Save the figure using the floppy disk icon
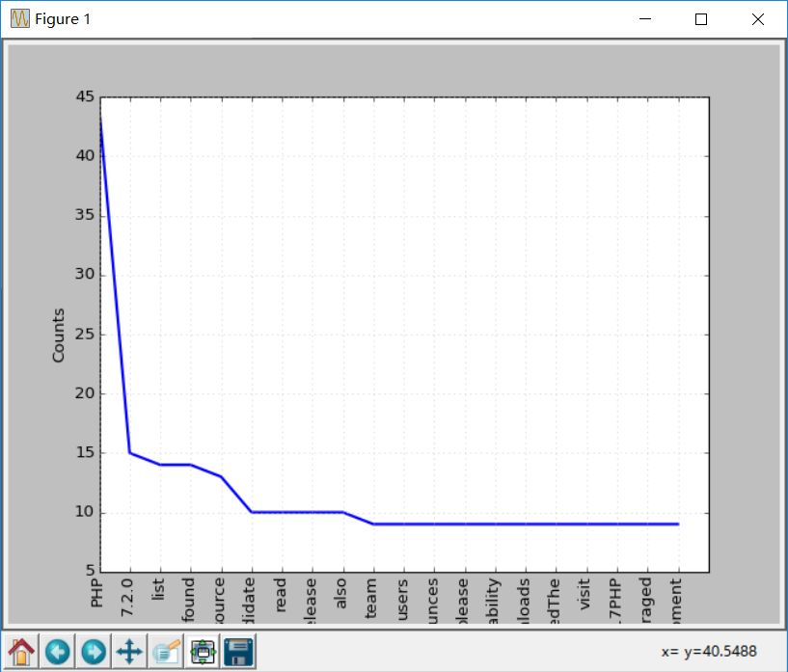This screenshot has height=672, width=788. click(x=237, y=651)
